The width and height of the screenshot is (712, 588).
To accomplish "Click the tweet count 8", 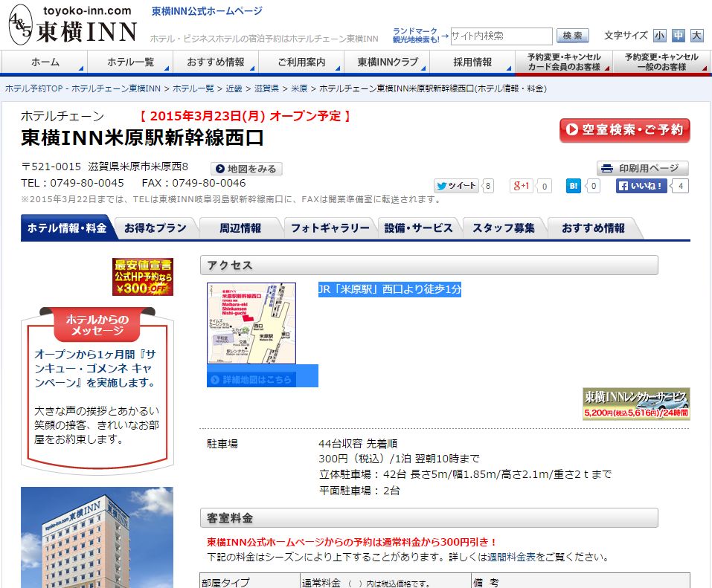I will coord(487,186).
